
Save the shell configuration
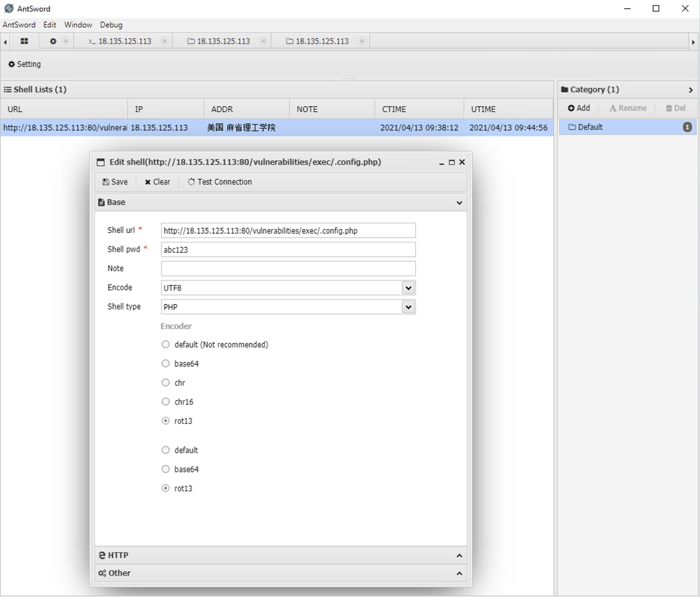[115, 182]
